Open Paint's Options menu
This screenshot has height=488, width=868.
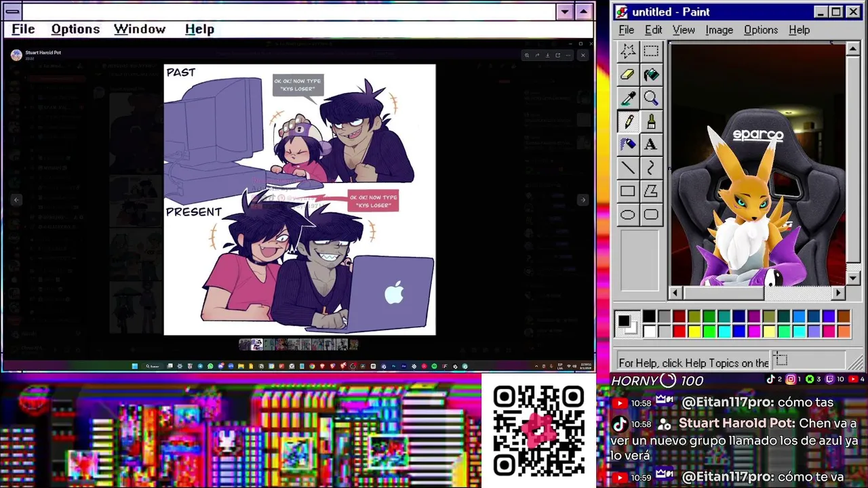(x=761, y=30)
